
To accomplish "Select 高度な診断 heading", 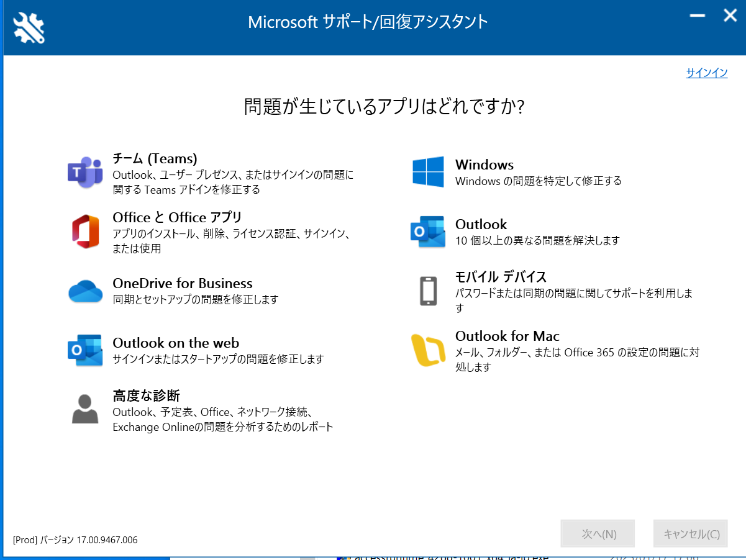I will click(x=147, y=395).
